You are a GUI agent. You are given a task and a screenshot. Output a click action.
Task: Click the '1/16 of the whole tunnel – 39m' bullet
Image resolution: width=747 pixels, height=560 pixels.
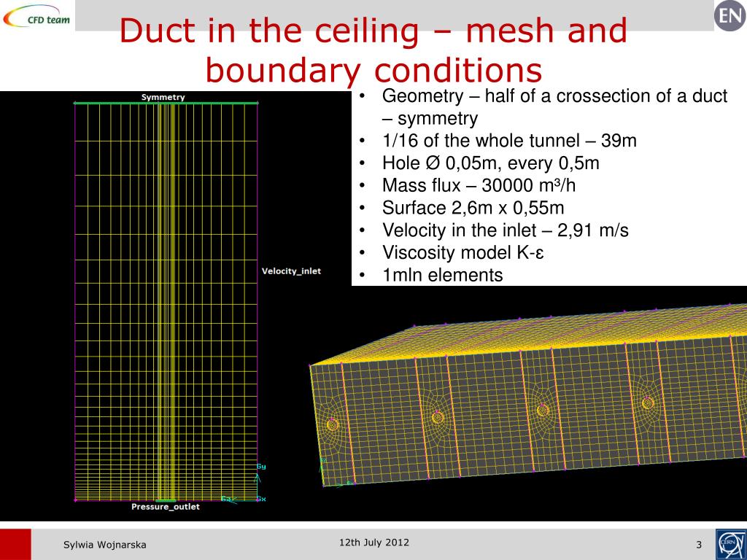coord(508,141)
